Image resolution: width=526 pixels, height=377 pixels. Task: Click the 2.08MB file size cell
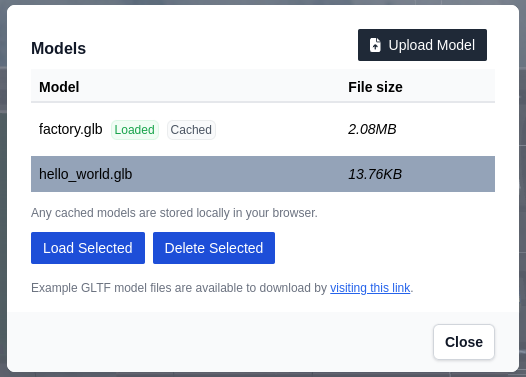[372, 129]
